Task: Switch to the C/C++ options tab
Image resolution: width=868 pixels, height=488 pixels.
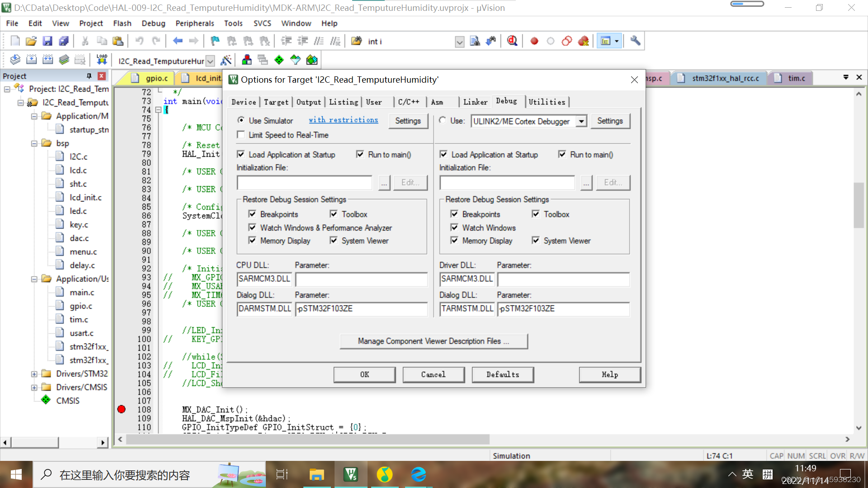Action: pos(408,102)
